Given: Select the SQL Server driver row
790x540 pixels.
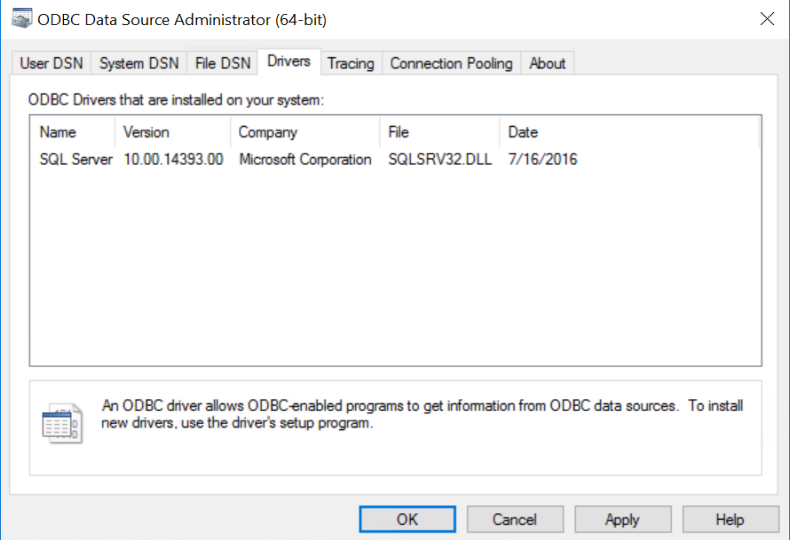Looking at the screenshot, I should point(308,159).
